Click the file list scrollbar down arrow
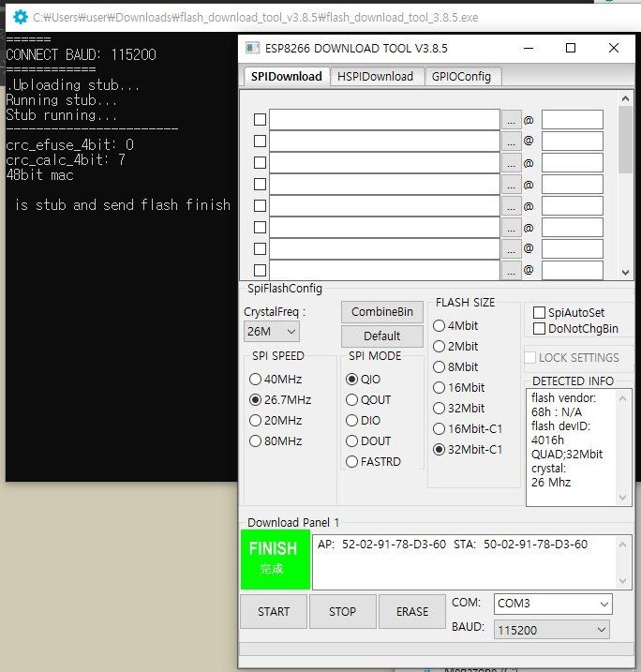The image size is (641, 672). (x=626, y=273)
